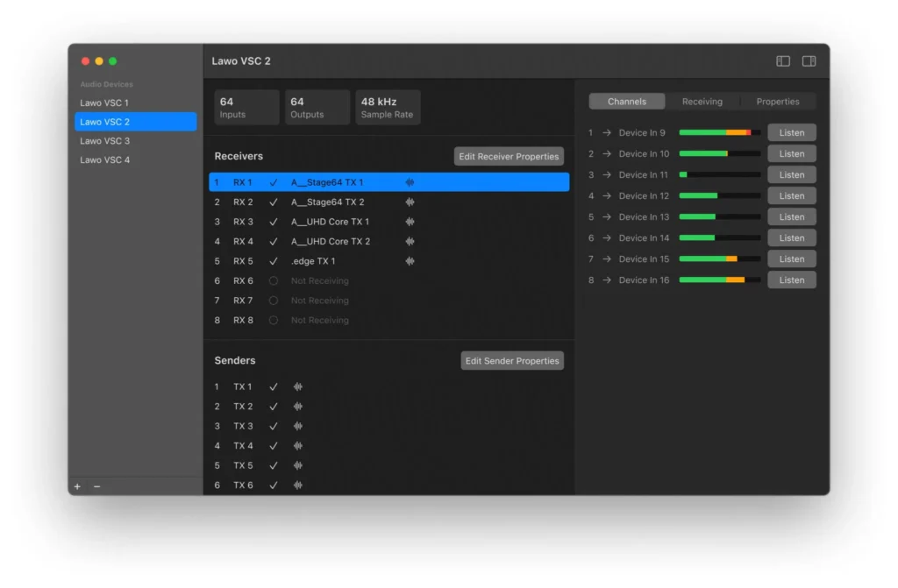Toggle the empty status circle on RX 6
Screen dimensions: 898x588
tap(274, 281)
